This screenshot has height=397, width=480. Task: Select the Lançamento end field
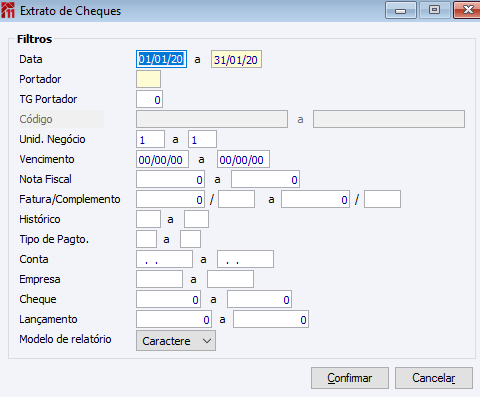pyautogui.click(x=271, y=319)
